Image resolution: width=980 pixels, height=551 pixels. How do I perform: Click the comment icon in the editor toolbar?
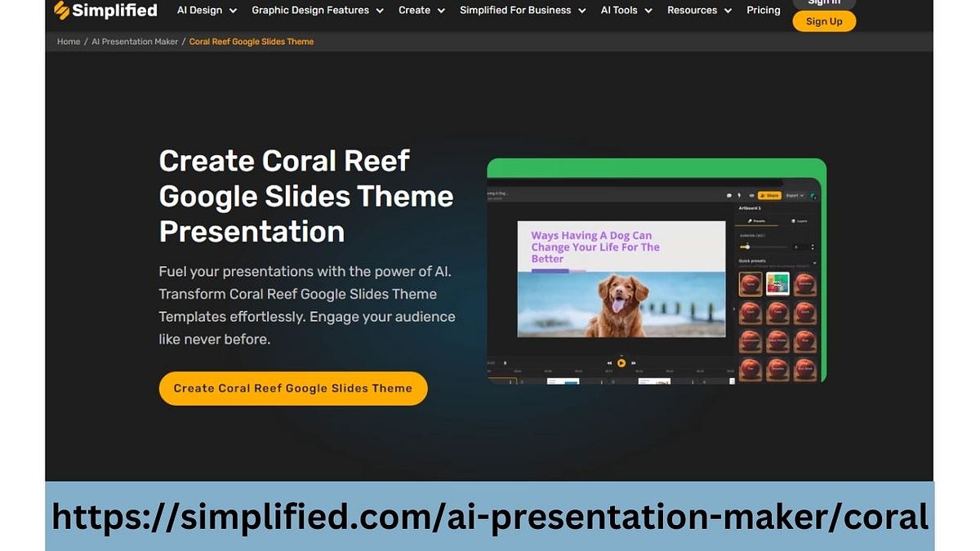(729, 195)
